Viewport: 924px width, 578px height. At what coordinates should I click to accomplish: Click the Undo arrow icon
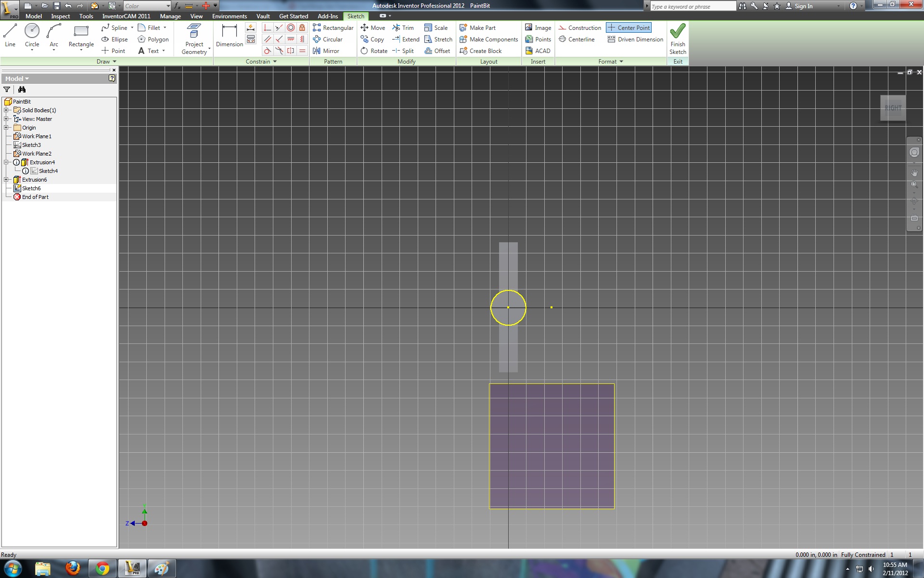[68, 6]
